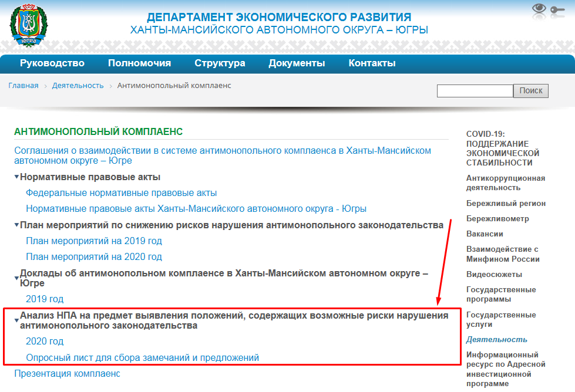Open the 'Презентация комплаенс' link

(67, 373)
